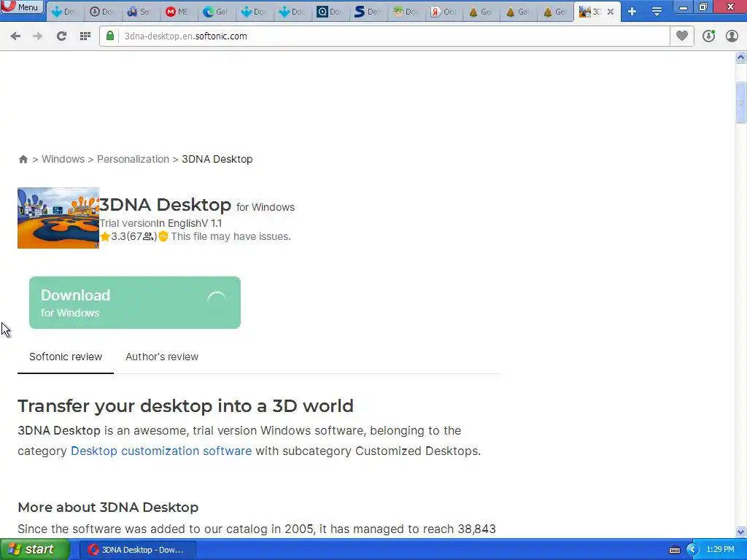Click the 1:29 PM taskbar clock
The image size is (747, 560).
pos(720,550)
